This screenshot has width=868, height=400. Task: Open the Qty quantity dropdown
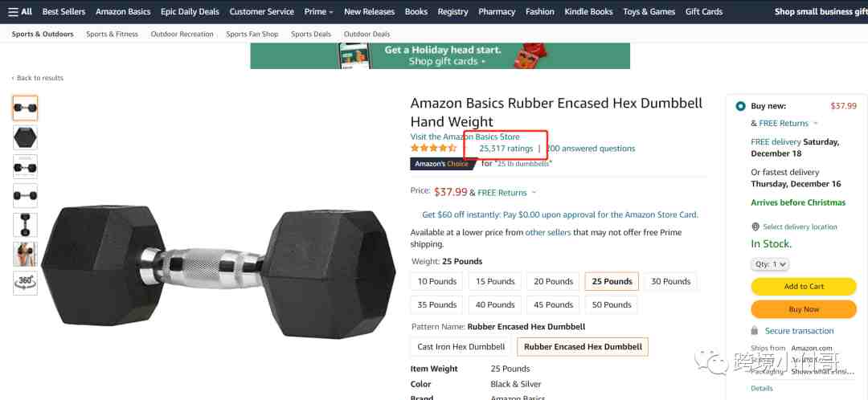coord(770,264)
